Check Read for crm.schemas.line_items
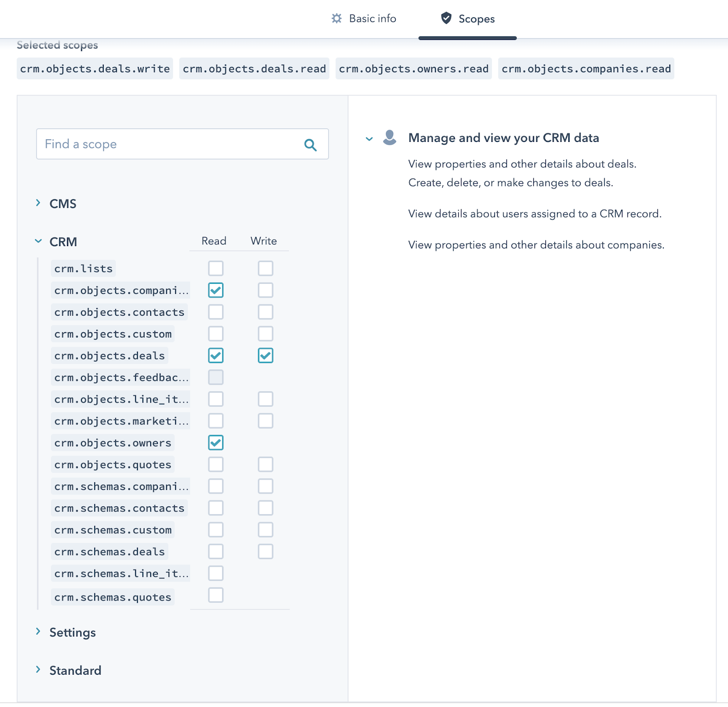Screen dimensions: 728x707 tap(216, 574)
